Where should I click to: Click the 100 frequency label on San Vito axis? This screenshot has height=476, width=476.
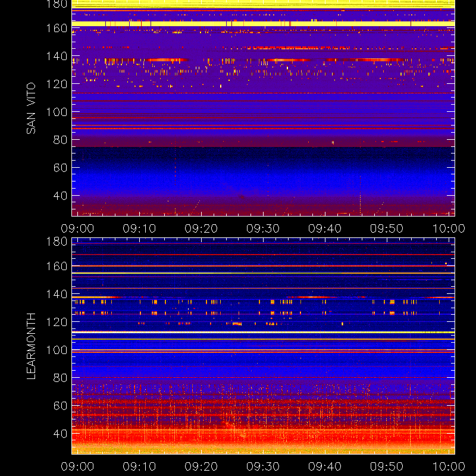pos(57,112)
